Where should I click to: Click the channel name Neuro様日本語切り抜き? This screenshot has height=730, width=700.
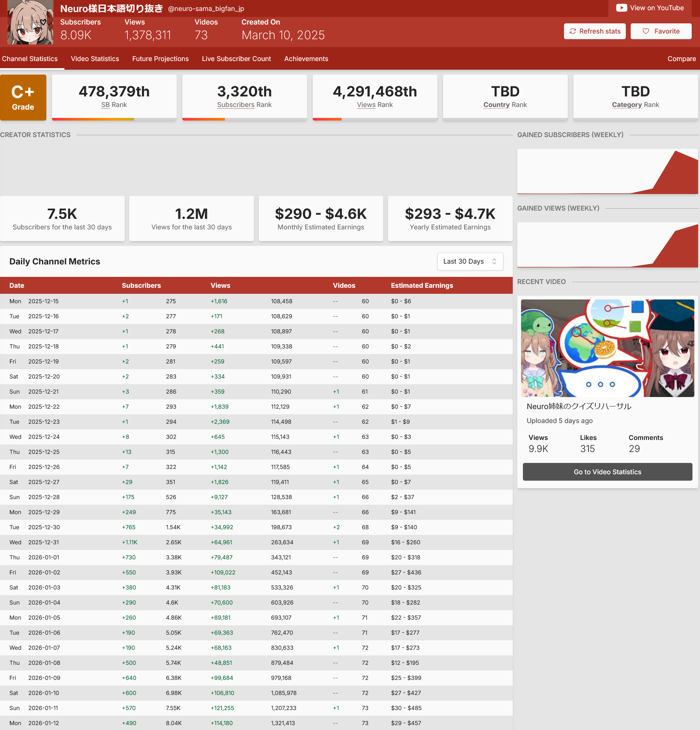[x=112, y=8]
